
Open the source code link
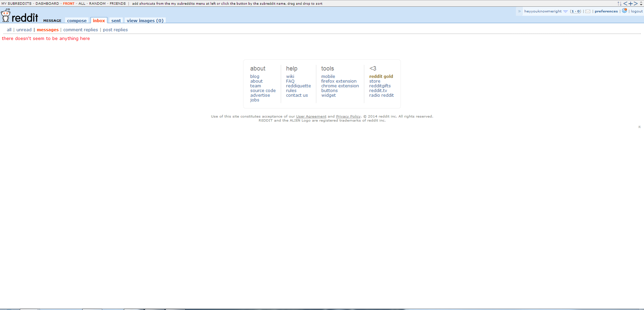[263, 91]
